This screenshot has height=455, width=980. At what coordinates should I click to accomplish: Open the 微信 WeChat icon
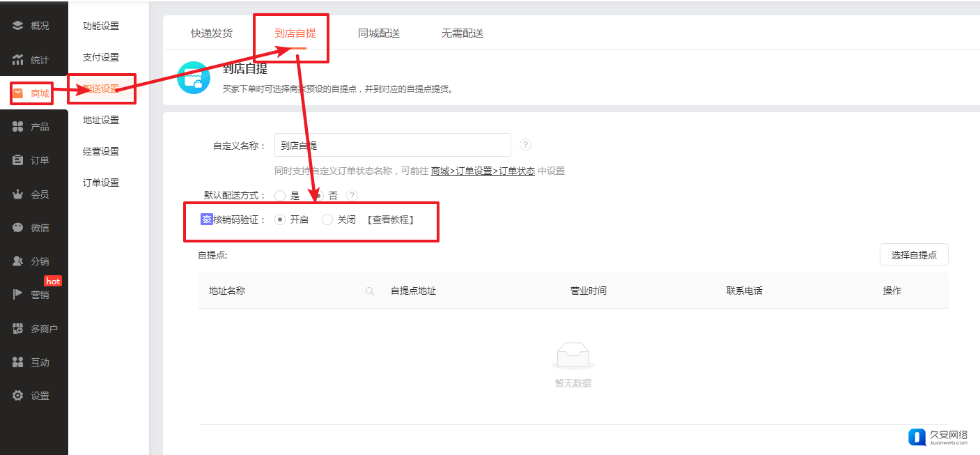click(x=18, y=228)
